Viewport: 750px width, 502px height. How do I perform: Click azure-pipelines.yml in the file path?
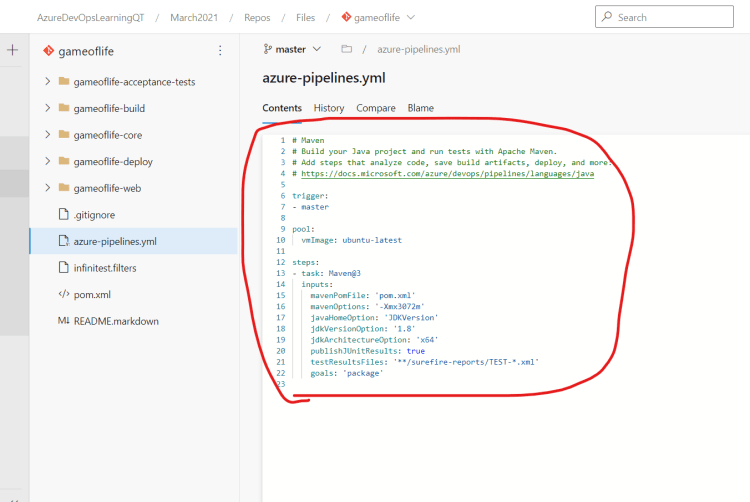click(419, 49)
